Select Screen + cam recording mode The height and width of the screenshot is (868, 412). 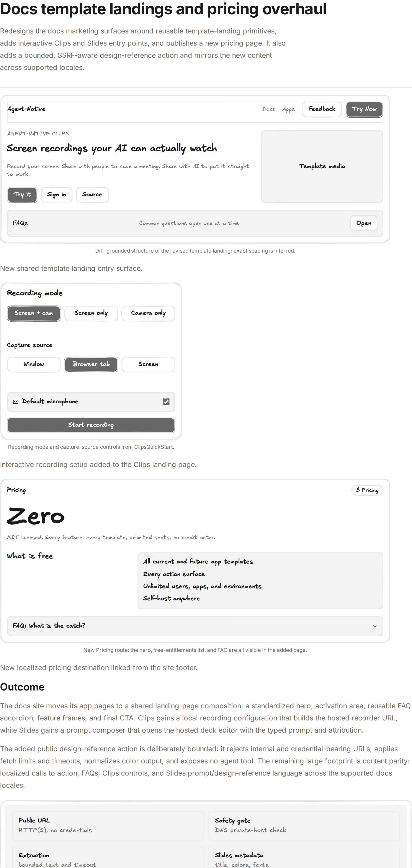tap(34, 313)
